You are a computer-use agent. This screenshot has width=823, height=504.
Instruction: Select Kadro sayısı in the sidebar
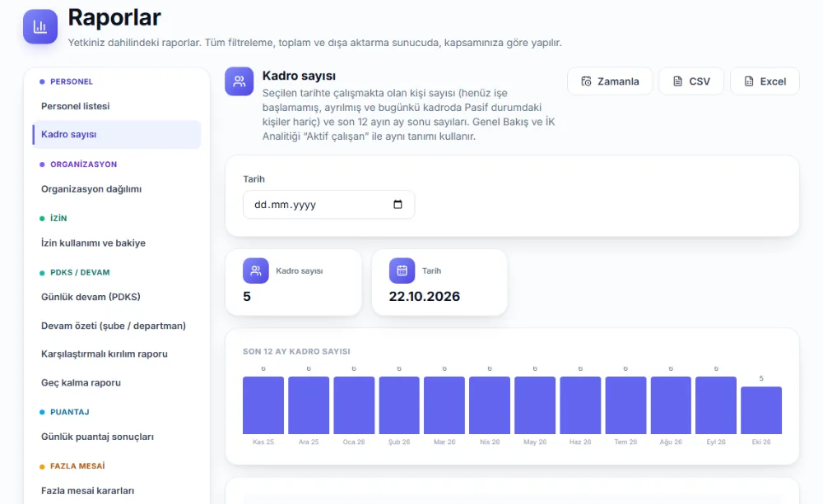(x=117, y=135)
